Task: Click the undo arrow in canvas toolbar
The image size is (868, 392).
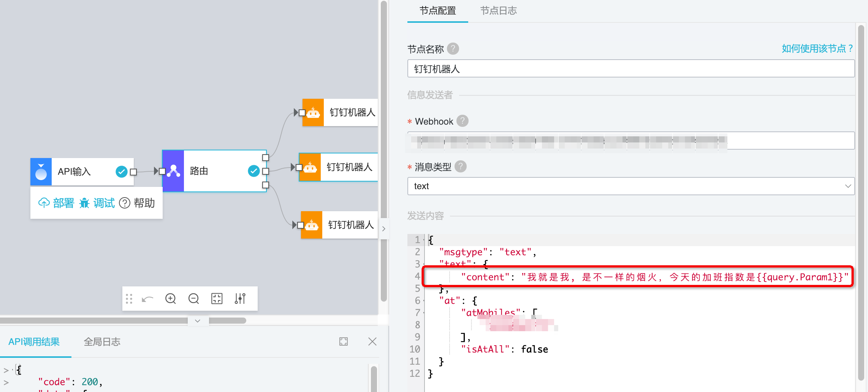Action: click(x=147, y=299)
